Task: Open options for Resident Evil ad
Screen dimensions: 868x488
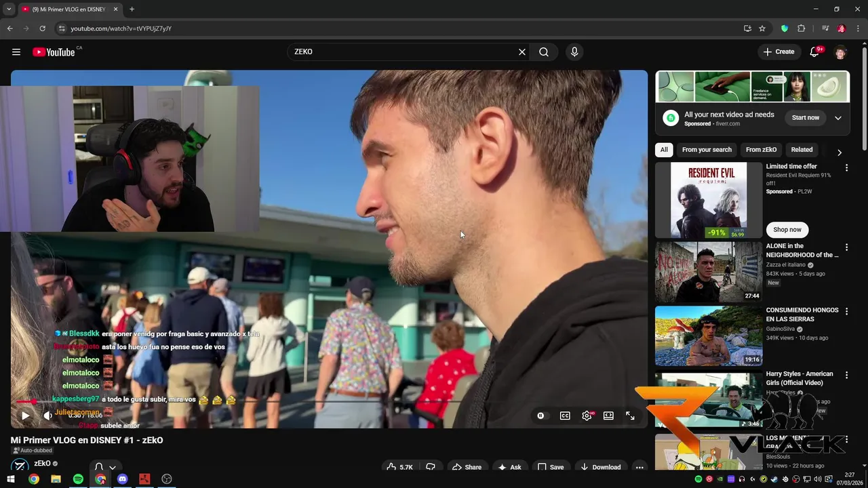Action: click(846, 167)
